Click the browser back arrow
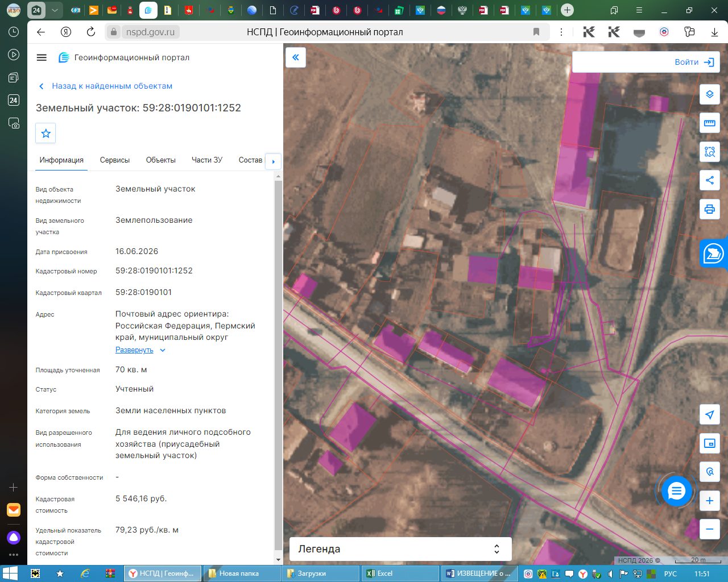728x582 pixels. [41, 32]
